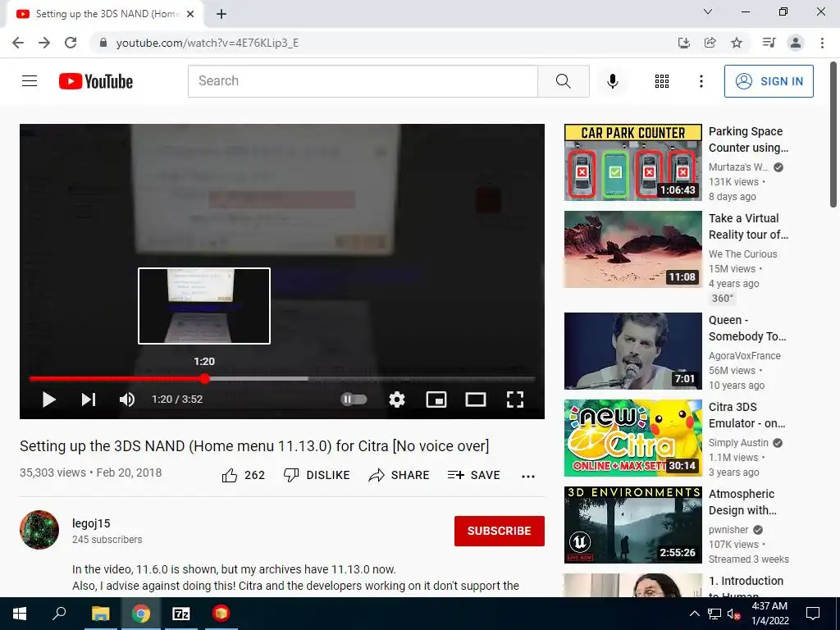This screenshot has height=630, width=840.
Task: Mute the video volume speaker icon
Action: 127,399
